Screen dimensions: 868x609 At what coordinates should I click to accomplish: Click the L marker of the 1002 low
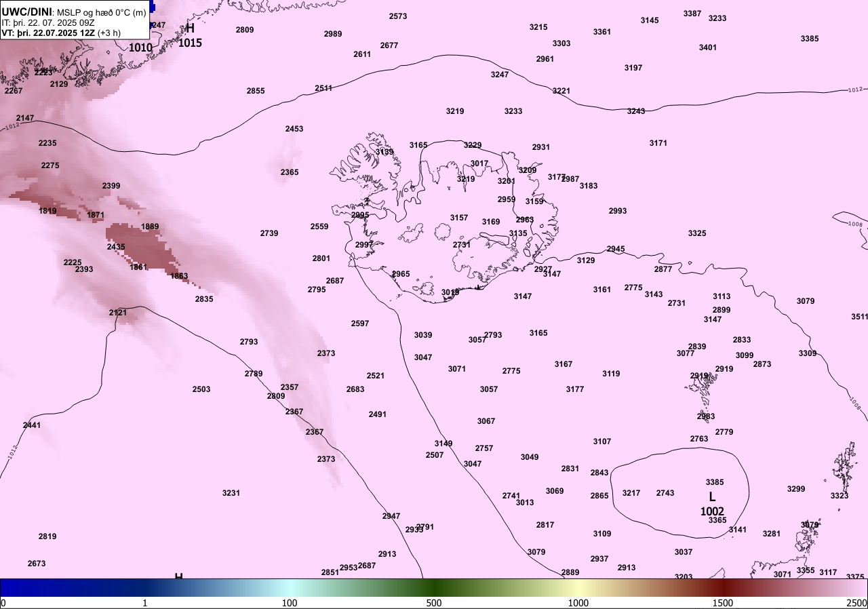pos(712,497)
